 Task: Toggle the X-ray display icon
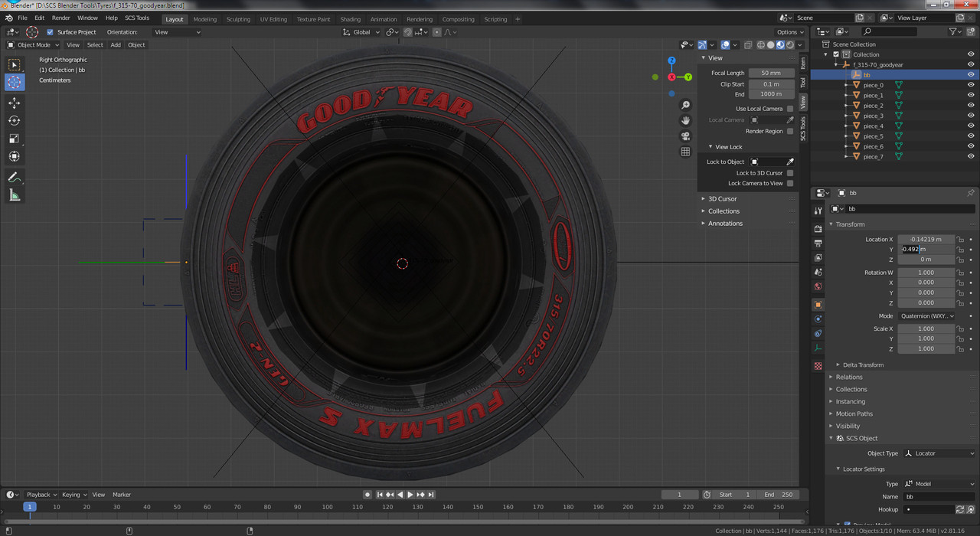748,44
